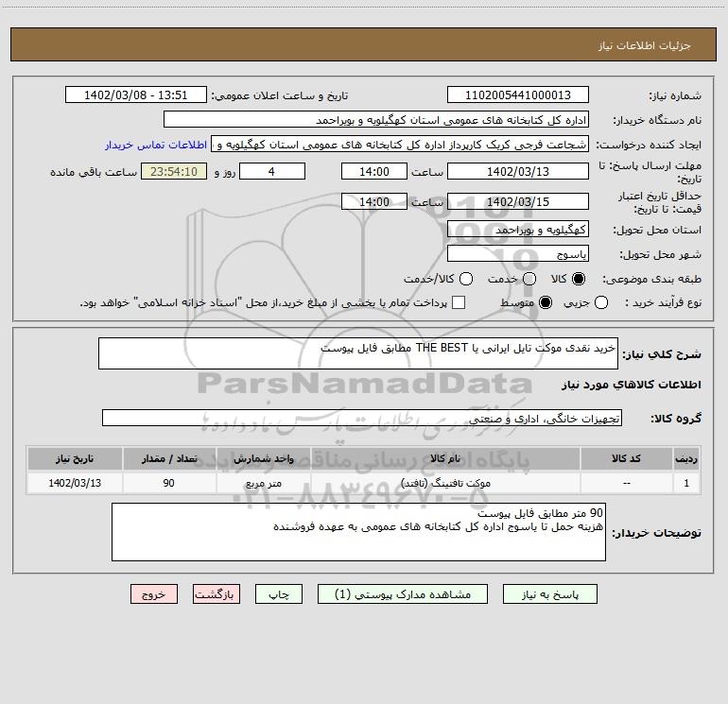Click the remaining time field 23:54:10
This screenshot has width=728, height=704.
tap(174, 171)
